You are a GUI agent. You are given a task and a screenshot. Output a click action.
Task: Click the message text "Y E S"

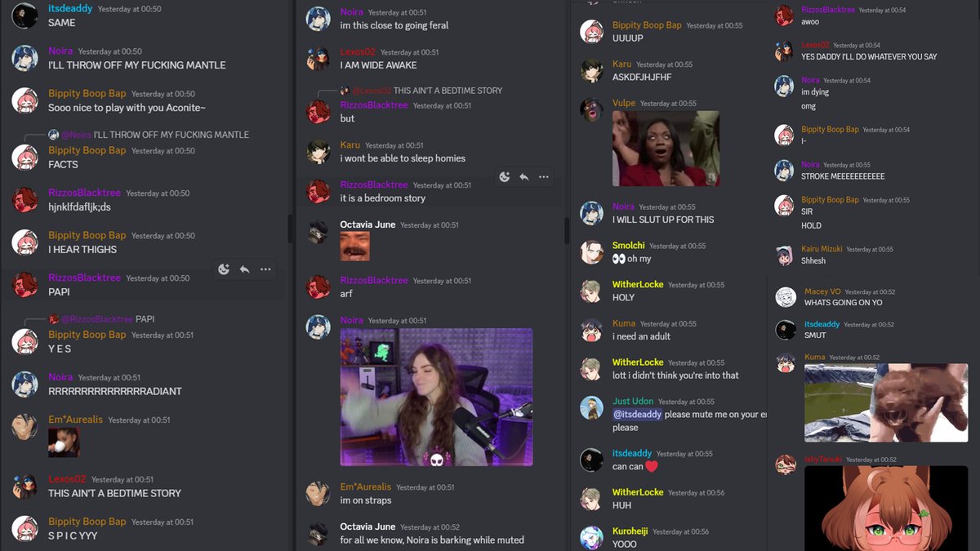[60, 349]
